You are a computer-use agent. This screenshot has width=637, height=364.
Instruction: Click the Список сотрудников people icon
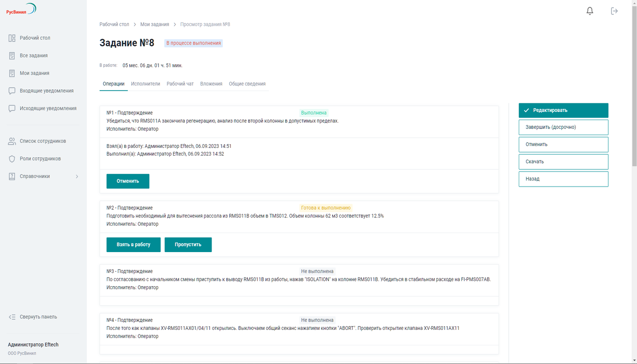[12, 141]
